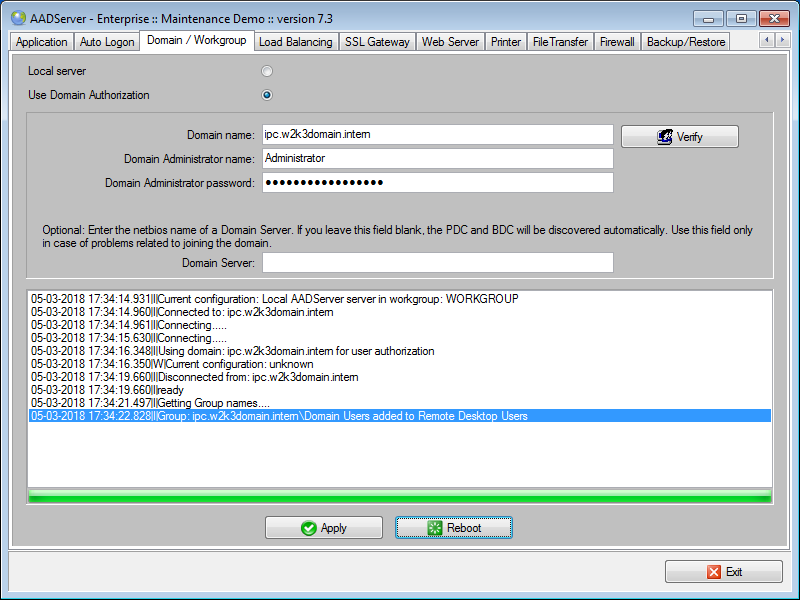The height and width of the screenshot is (600, 800).
Task: Switch to the Auto Logon tab
Action: [x=106, y=42]
